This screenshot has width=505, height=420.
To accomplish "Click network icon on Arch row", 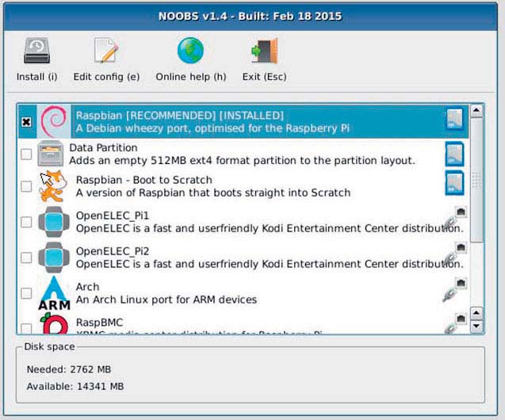I will (455, 290).
